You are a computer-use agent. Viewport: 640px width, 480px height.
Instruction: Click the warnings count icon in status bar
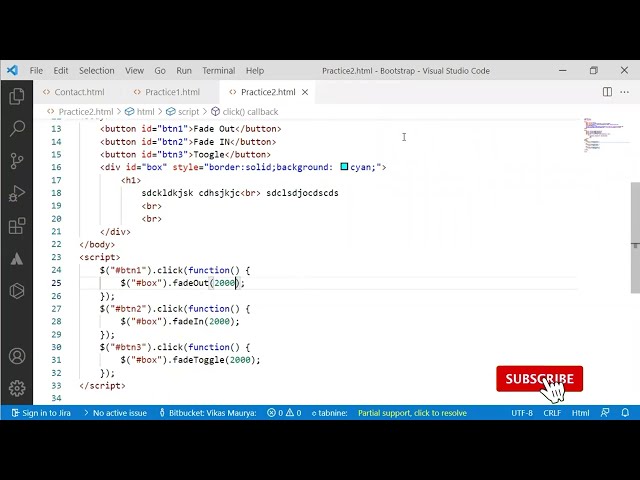click(293, 413)
